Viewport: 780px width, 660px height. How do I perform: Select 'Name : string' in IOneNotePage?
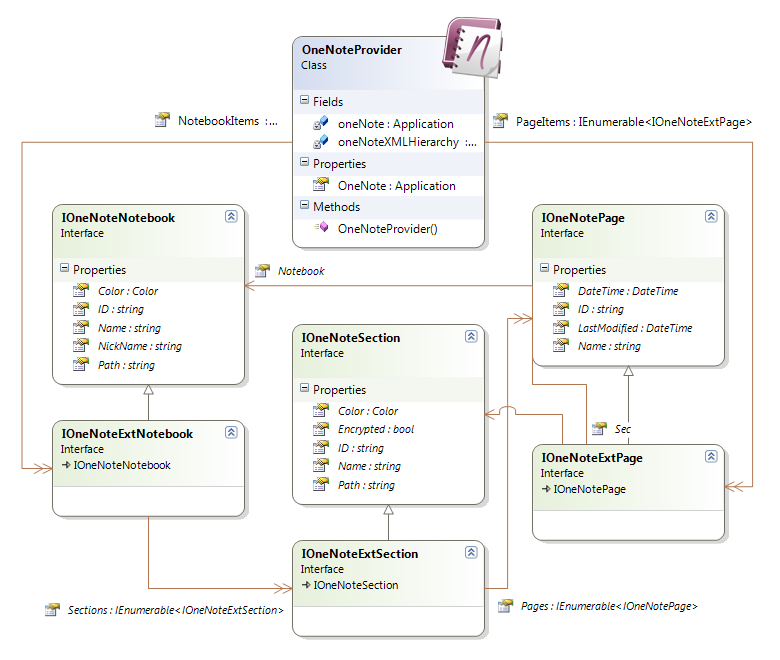pos(609,346)
